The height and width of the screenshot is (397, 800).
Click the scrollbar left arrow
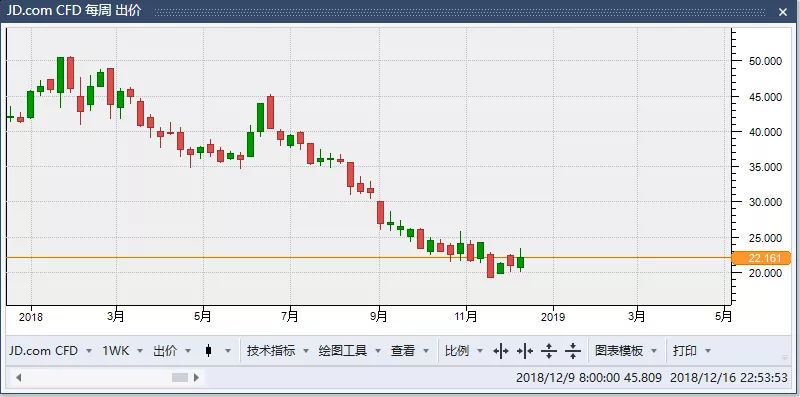[19, 378]
